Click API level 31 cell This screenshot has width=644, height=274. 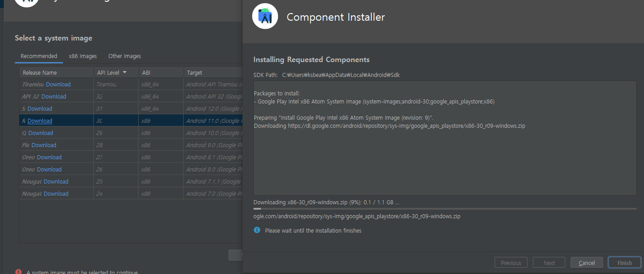click(116, 108)
